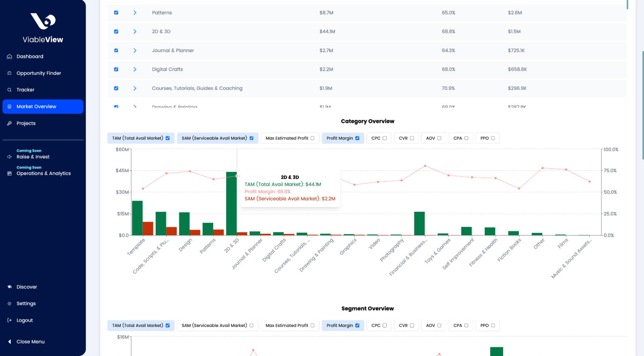The height and width of the screenshot is (356, 644).
Task: Click the tall green 2D & 3D bar
Action: tap(231, 203)
